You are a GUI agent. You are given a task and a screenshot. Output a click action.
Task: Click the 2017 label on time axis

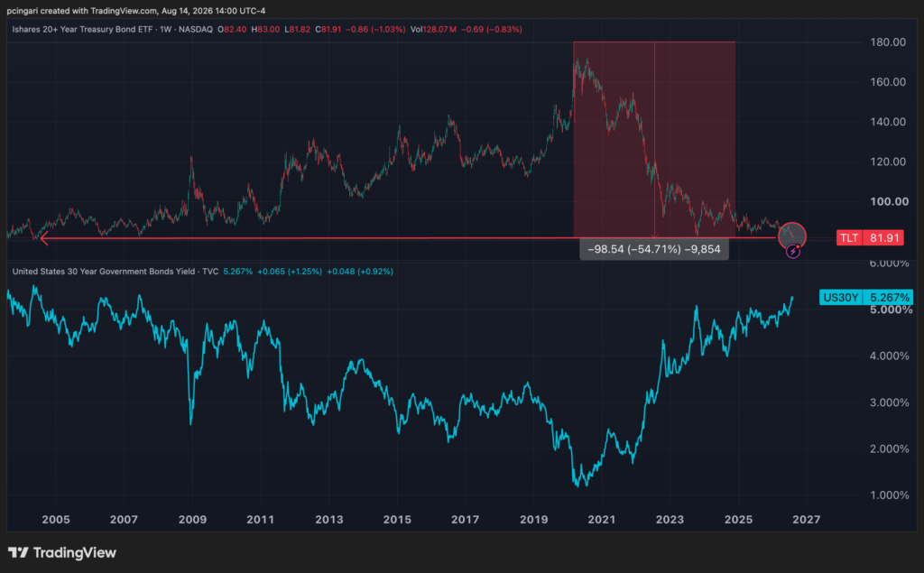tap(465, 520)
